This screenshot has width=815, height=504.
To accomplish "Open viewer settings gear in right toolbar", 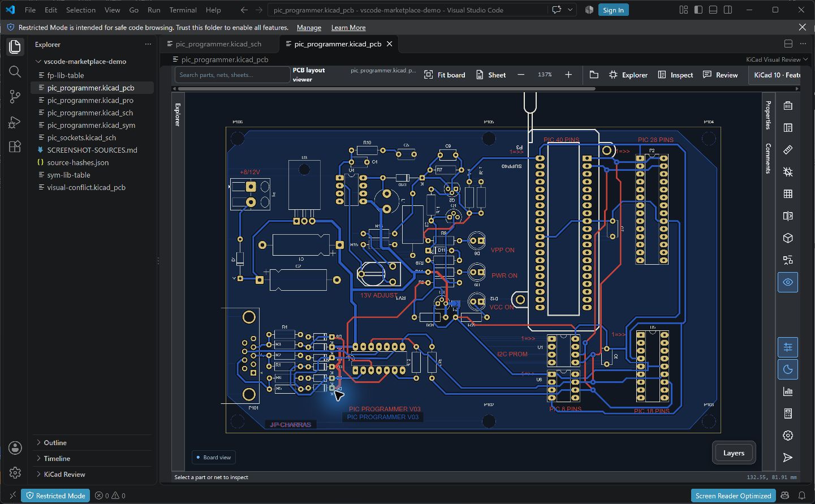I will [788, 436].
